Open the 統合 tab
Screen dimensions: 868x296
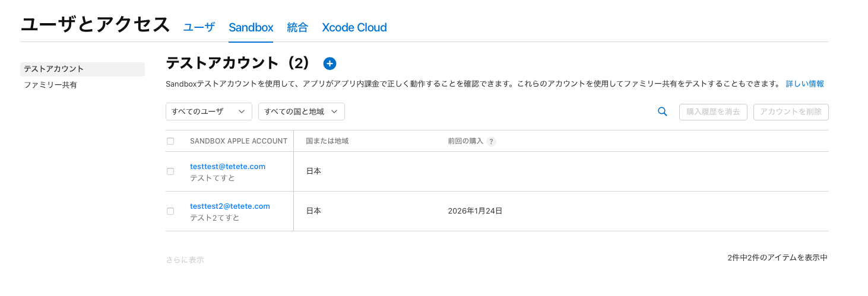(x=297, y=27)
